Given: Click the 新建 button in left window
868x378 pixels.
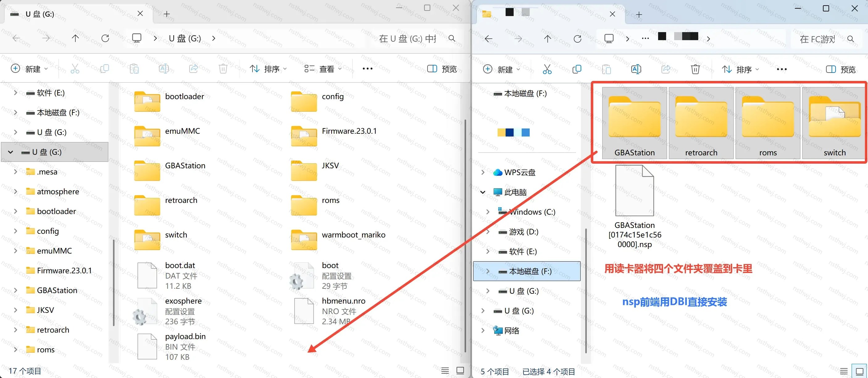Looking at the screenshot, I should 29,69.
